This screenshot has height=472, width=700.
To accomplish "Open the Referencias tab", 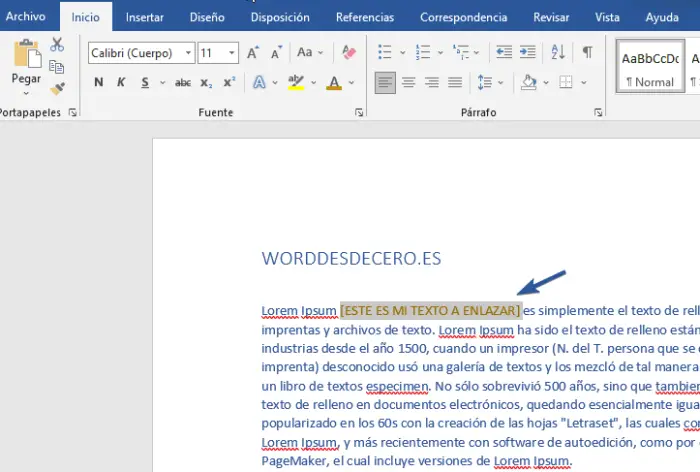I will [365, 17].
